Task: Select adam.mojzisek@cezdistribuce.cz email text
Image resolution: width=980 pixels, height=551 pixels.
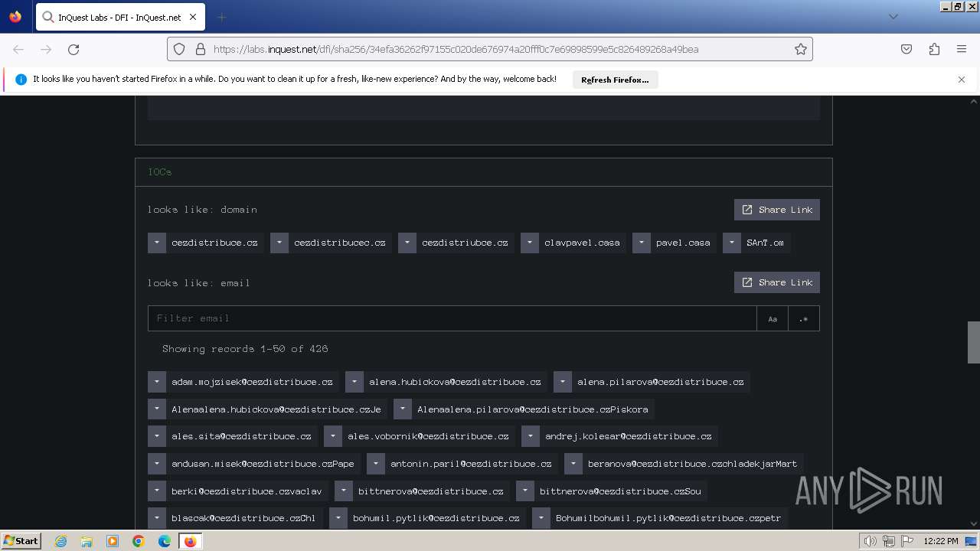Action: tap(252, 382)
